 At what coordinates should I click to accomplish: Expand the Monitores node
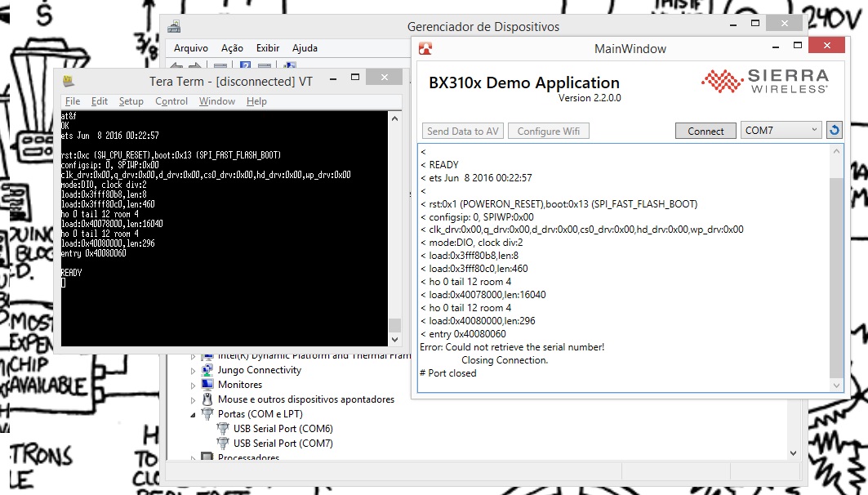tap(194, 385)
